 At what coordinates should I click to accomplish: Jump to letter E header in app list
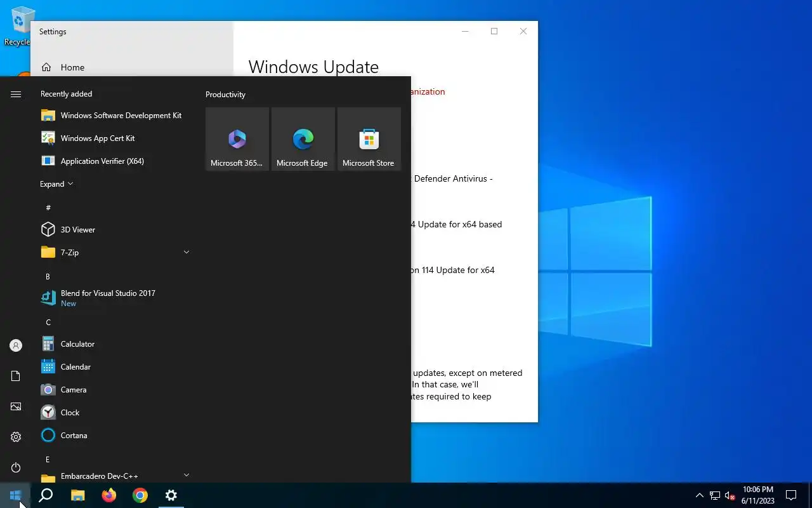tap(48, 460)
